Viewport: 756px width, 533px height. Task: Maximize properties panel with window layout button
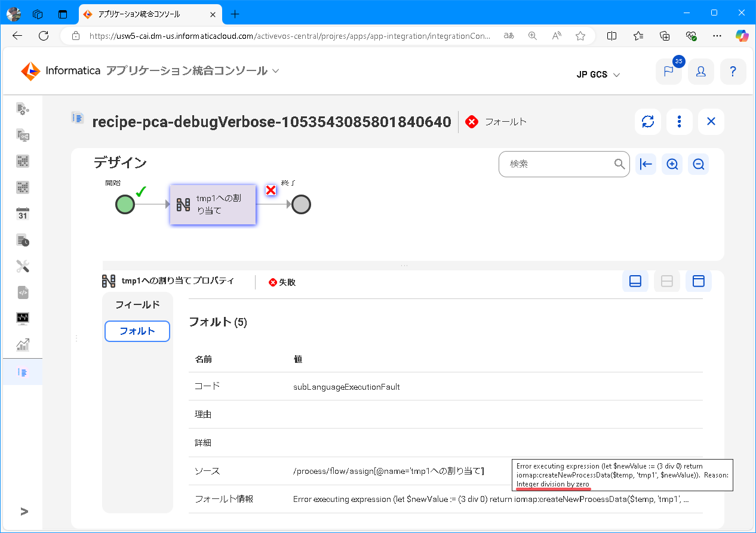699,281
